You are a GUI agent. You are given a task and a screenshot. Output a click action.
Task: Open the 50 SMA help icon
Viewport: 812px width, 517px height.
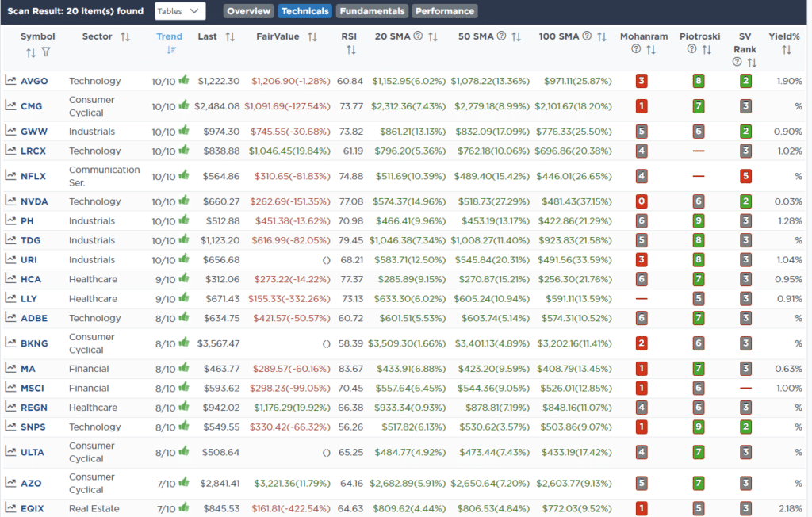[501, 36]
